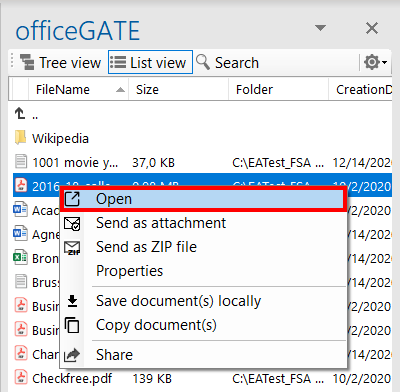Click the Open icon in context menu
The image size is (400, 392).
(72, 199)
